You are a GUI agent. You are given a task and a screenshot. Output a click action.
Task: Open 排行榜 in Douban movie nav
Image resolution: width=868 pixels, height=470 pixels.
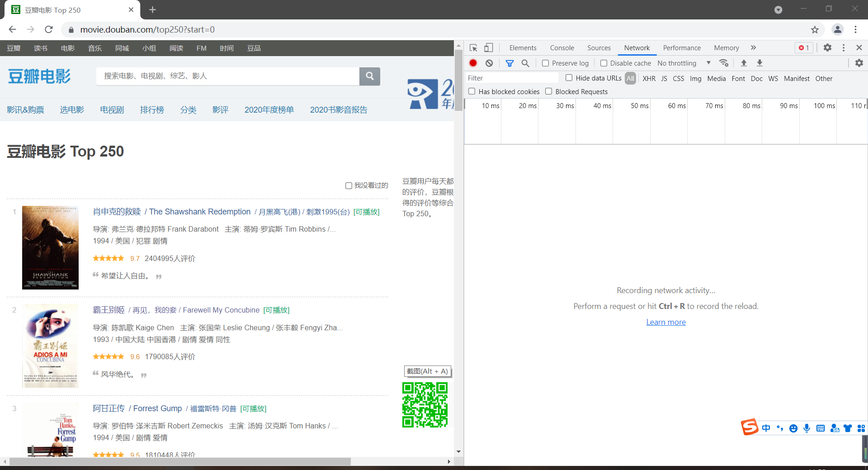(x=152, y=110)
